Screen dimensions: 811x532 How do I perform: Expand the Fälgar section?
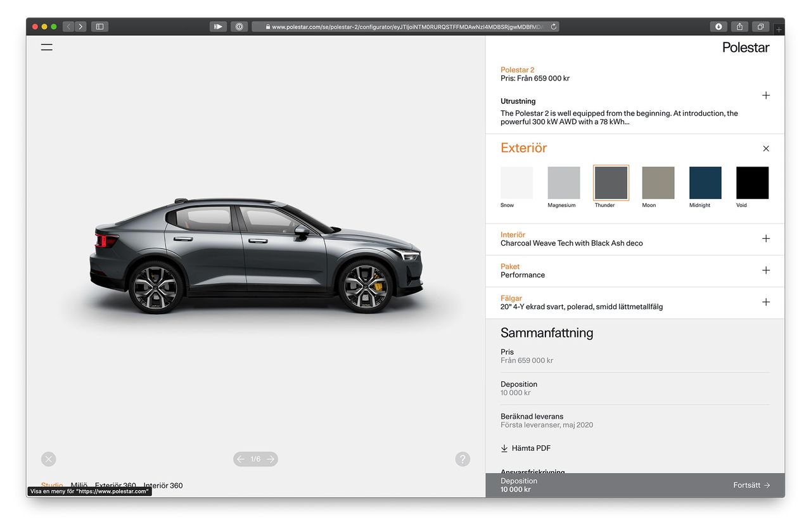tap(766, 302)
